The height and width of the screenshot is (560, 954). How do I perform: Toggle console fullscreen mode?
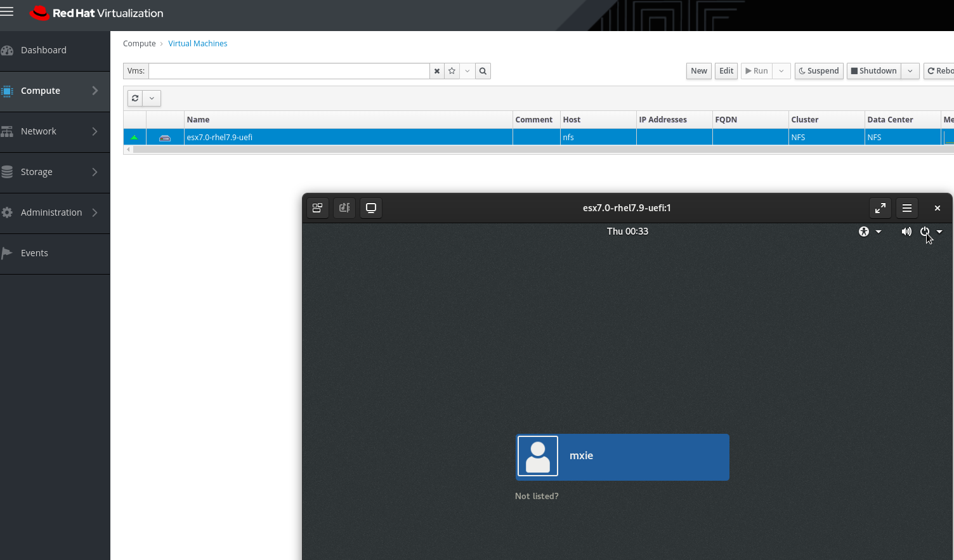880,208
